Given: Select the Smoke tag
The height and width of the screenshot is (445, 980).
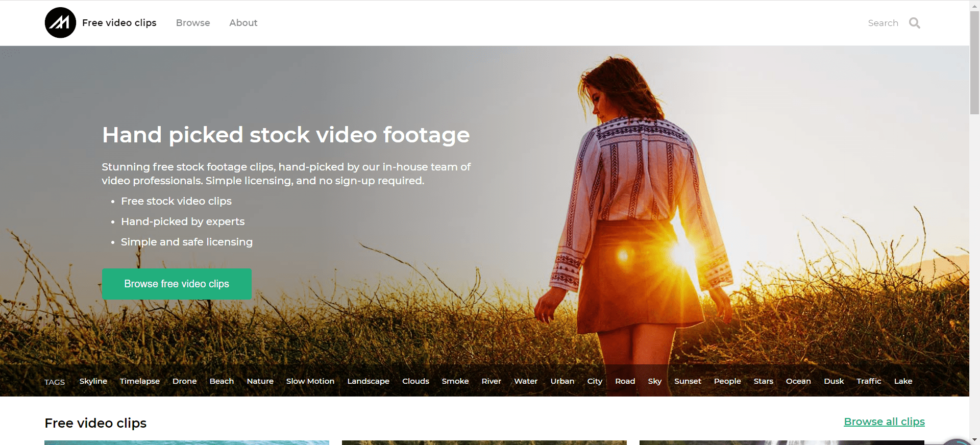Looking at the screenshot, I should (x=455, y=381).
